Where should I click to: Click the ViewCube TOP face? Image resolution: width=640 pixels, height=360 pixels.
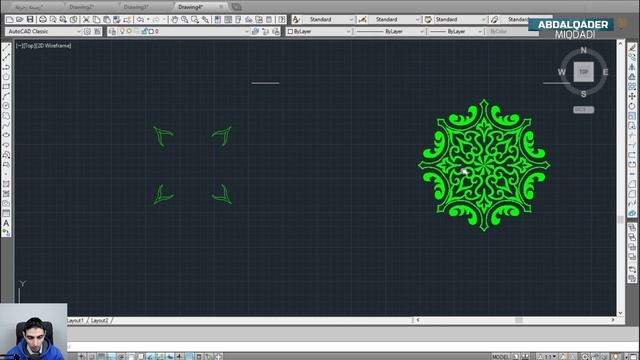[584, 72]
